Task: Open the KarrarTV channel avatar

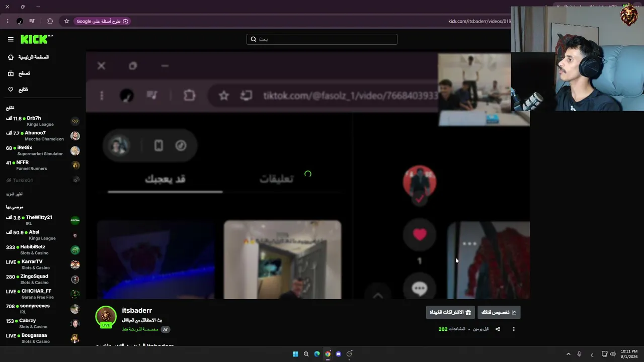Action: (x=75, y=264)
